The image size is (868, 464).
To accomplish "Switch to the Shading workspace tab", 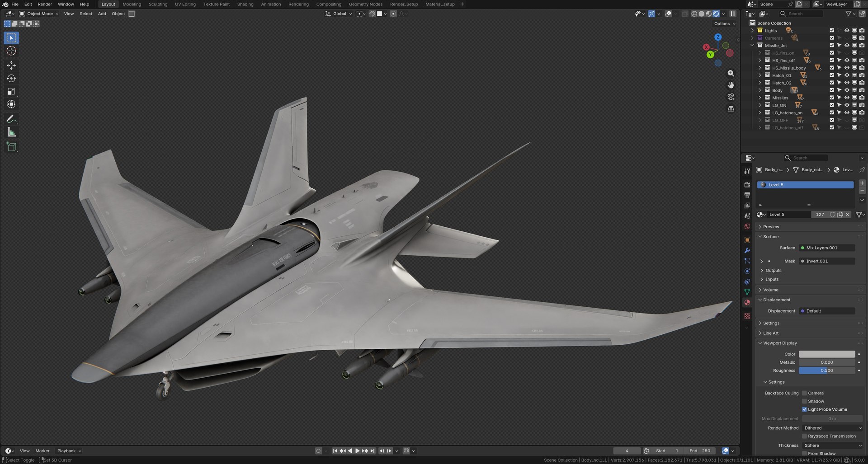I will (x=245, y=4).
